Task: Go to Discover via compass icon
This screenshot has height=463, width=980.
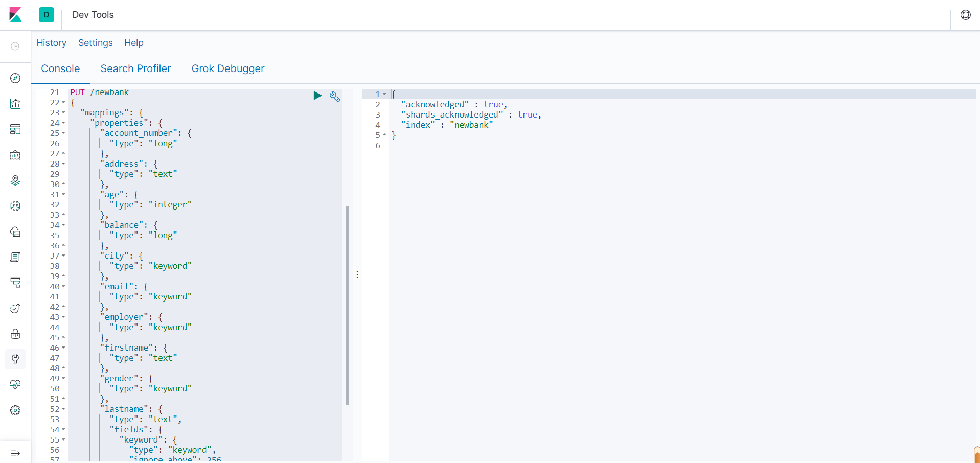Action: [15, 78]
